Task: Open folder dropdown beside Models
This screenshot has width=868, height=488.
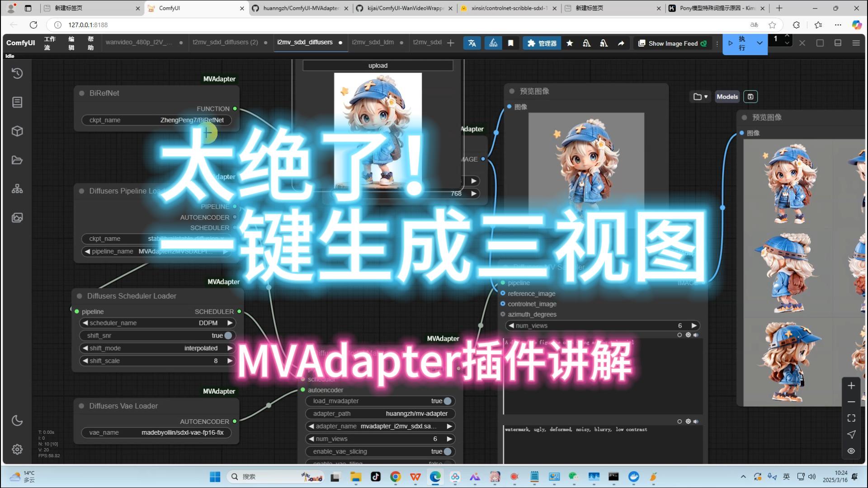Action: (x=700, y=97)
